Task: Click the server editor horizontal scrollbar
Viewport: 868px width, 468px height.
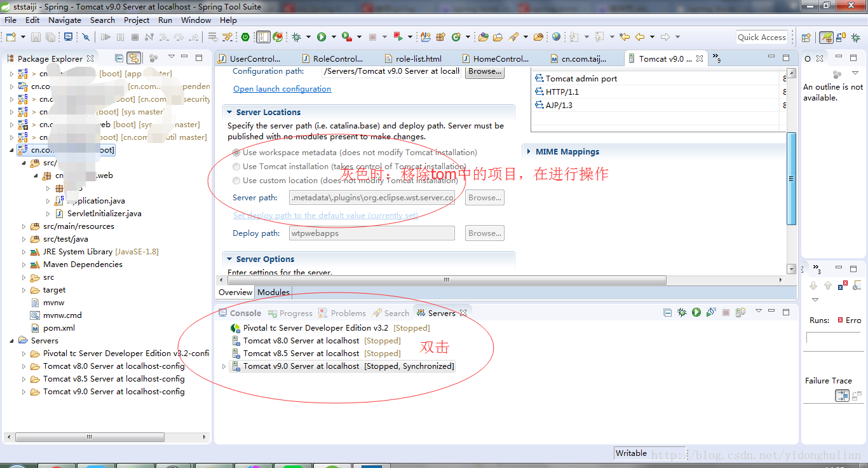Action: 447,280
